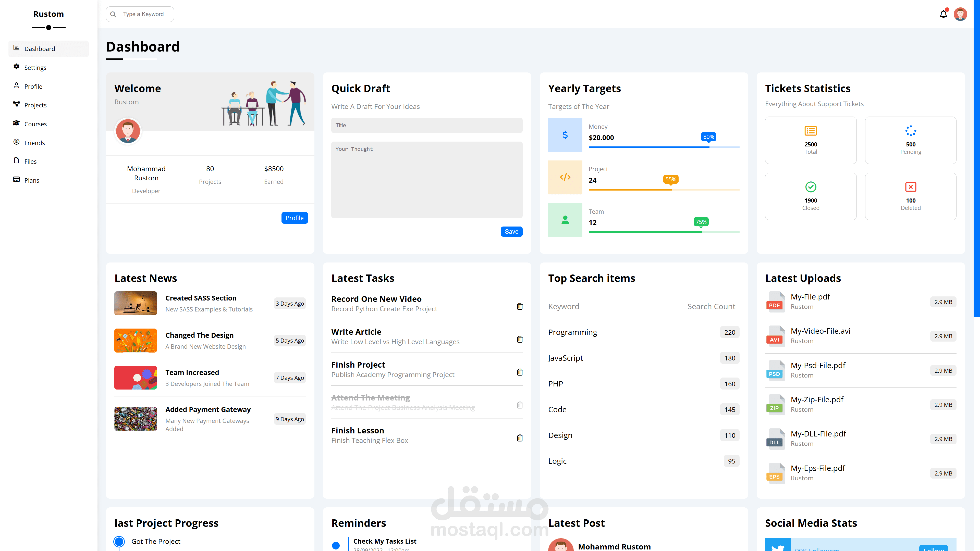Click the Got The Project step marker

[x=119, y=542]
